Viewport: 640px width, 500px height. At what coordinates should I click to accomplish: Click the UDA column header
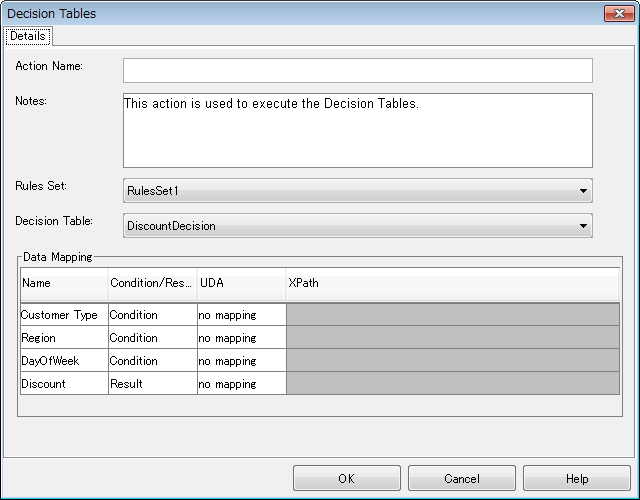[x=242, y=283]
